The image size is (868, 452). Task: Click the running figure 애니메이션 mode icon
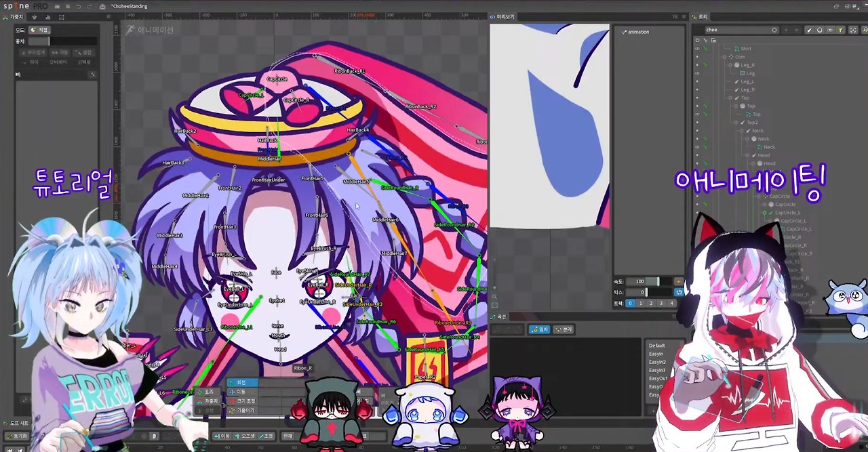(130, 30)
